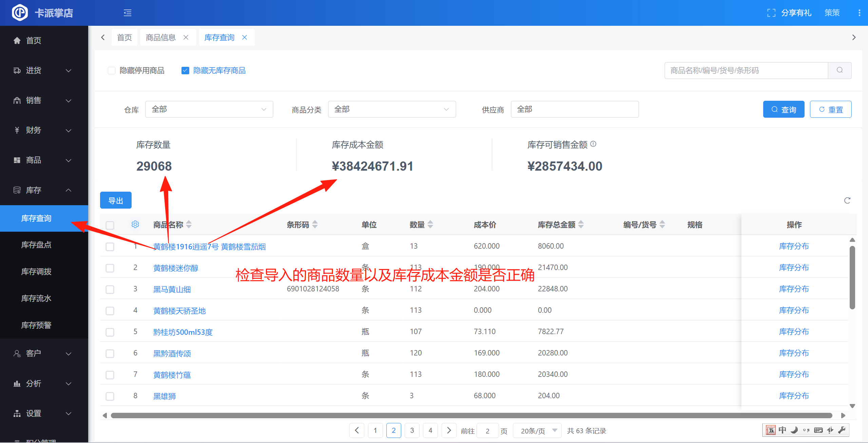Image resolution: width=868 pixels, height=443 pixels.
Task: Click the horizontal table scrollbar
Action: (471, 416)
